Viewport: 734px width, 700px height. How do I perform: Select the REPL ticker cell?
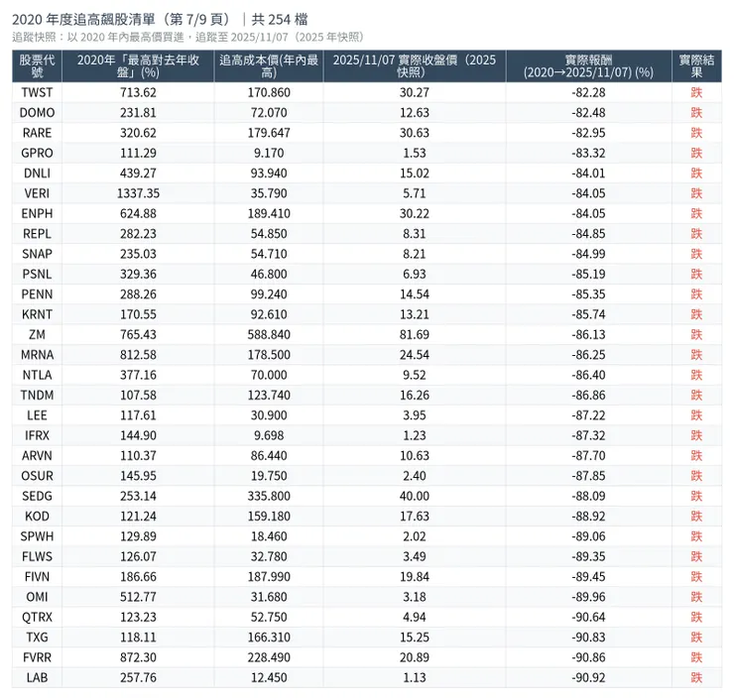[37, 233]
